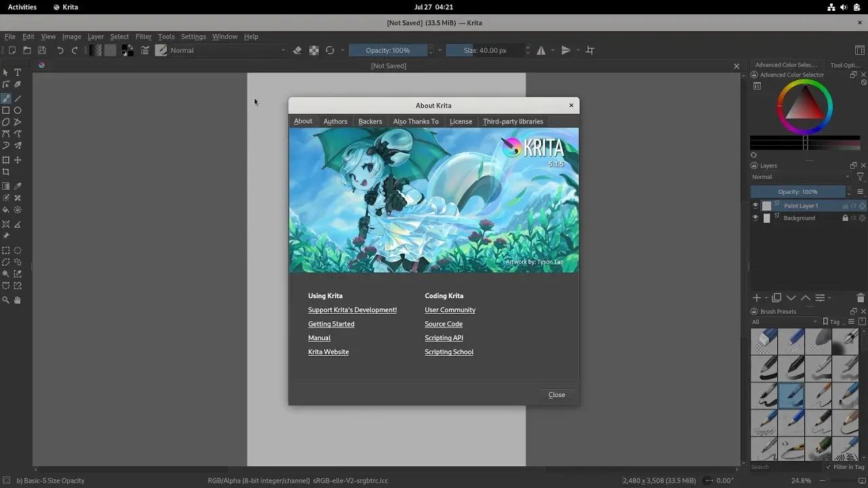Select the Rectangular Selection tool
The image size is (868, 488).
(7, 249)
